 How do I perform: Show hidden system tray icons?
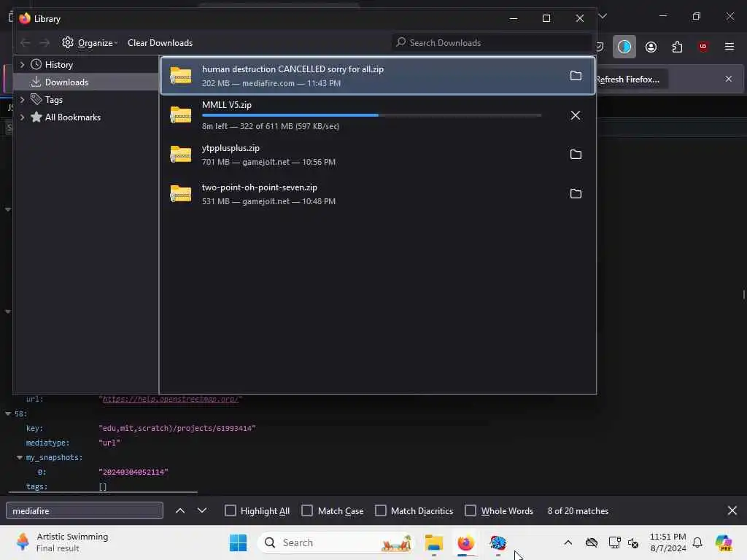click(568, 542)
